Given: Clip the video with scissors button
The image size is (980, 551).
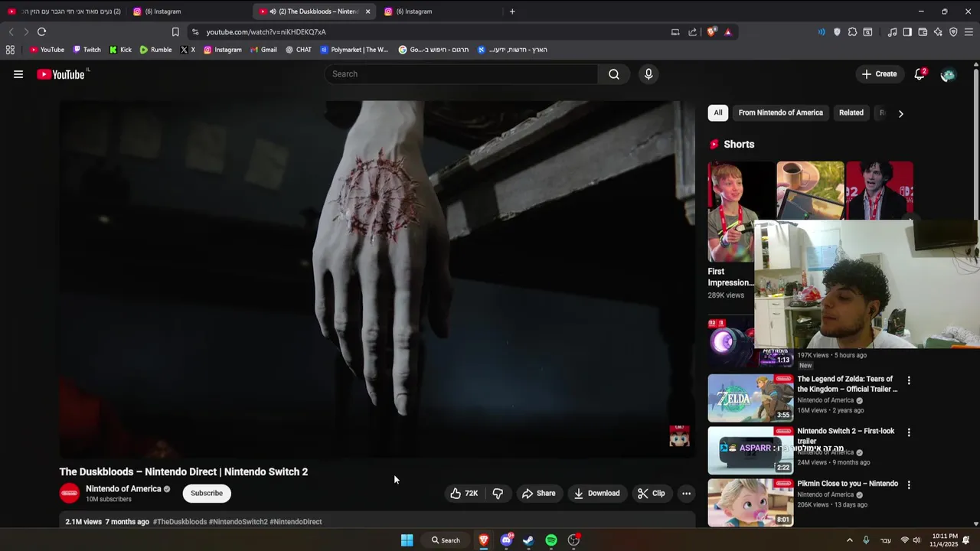Looking at the screenshot, I should click(652, 494).
